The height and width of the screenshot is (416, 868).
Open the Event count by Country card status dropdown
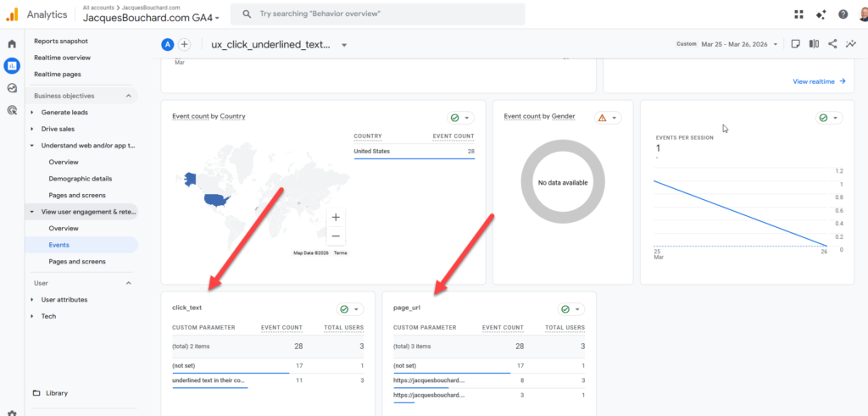pyautogui.click(x=461, y=118)
